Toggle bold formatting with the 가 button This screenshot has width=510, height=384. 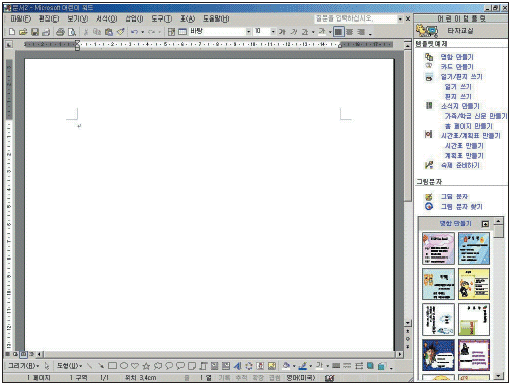pos(282,32)
